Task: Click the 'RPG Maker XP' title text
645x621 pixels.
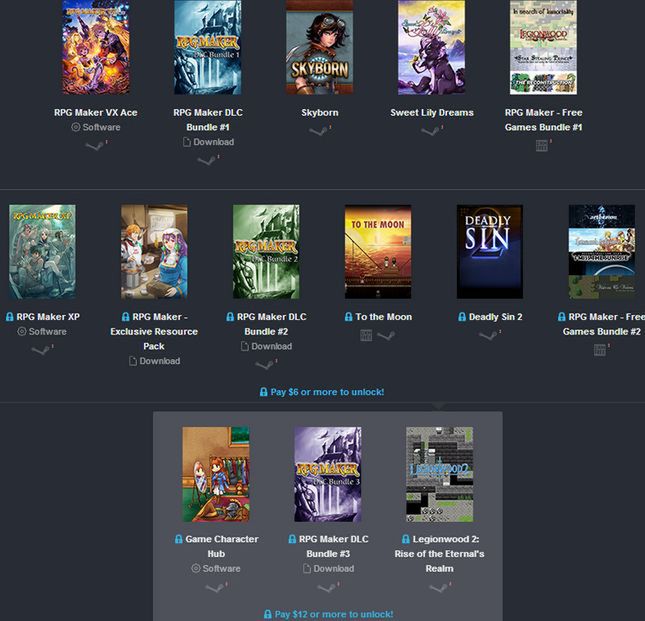Action: (x=48, y=317)
